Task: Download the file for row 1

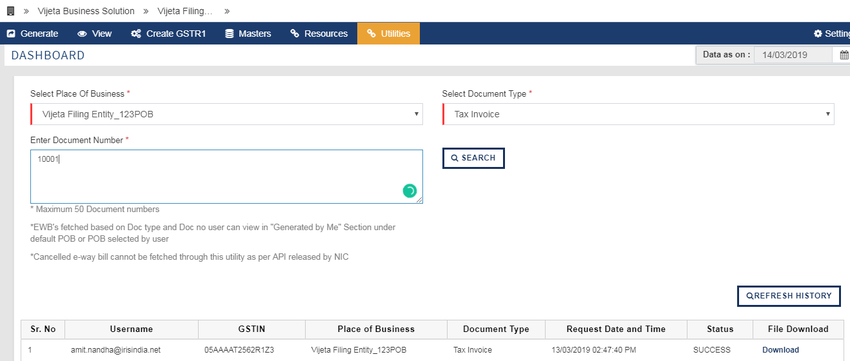Action: 781,350
